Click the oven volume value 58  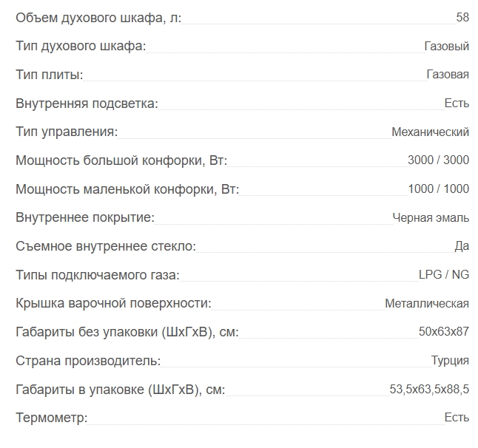tap(462, 18)
